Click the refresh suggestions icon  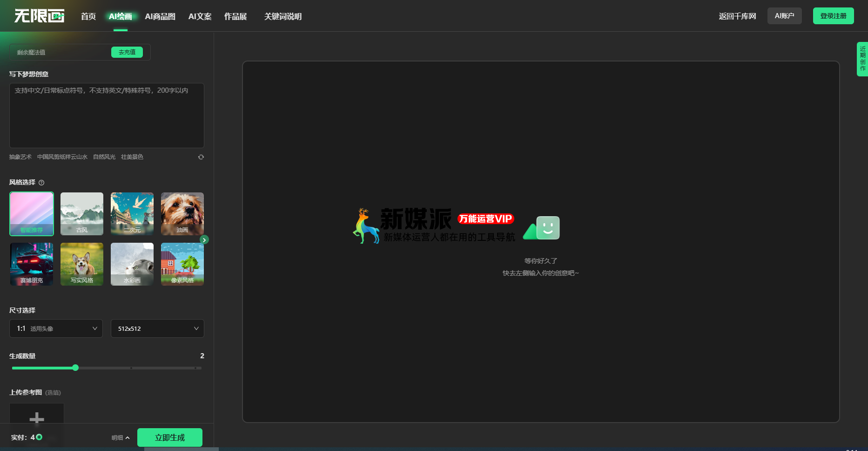pos(201,157)
